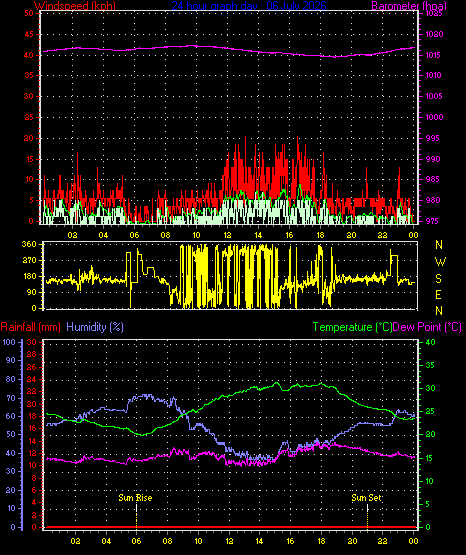466x555 pixels.
Task: Select the 25 value on temperature axis
Action: click(430, 412)
